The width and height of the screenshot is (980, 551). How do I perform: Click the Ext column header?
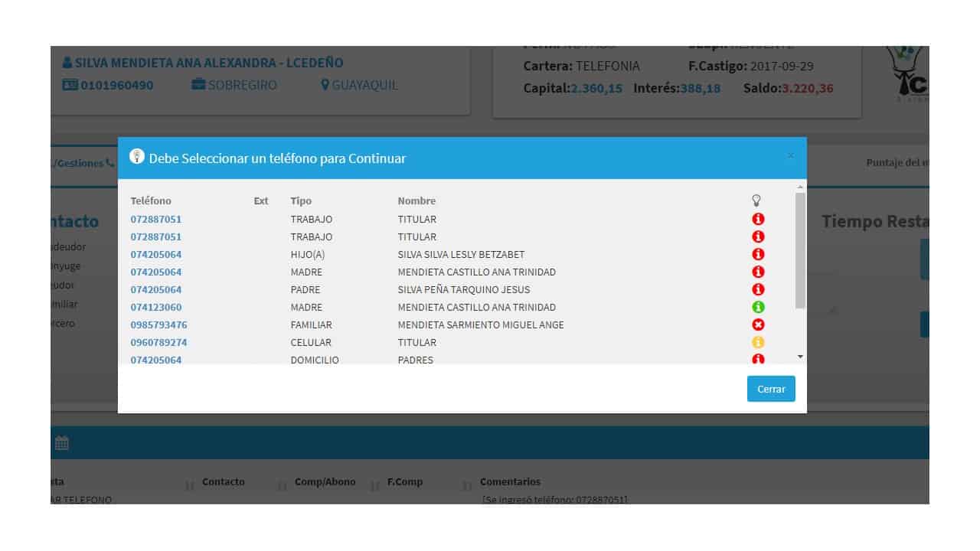pyautogui.click(x=261, y=201)
